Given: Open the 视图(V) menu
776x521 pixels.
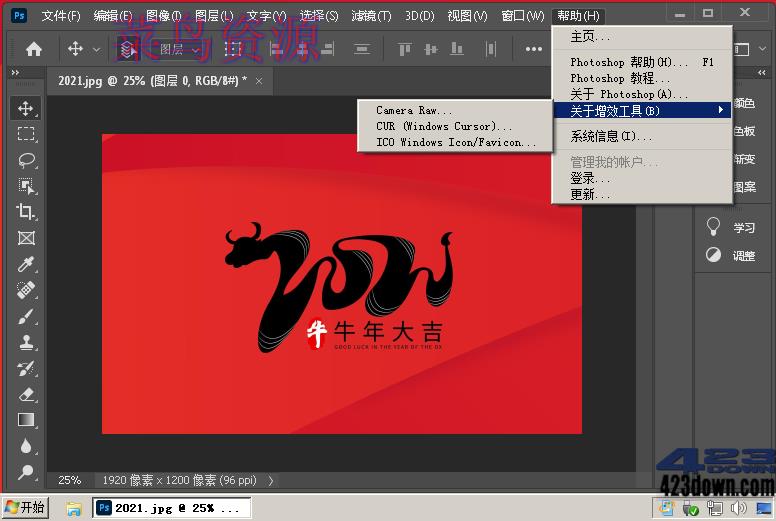Looking at the screenshot, I should (467, 16).
